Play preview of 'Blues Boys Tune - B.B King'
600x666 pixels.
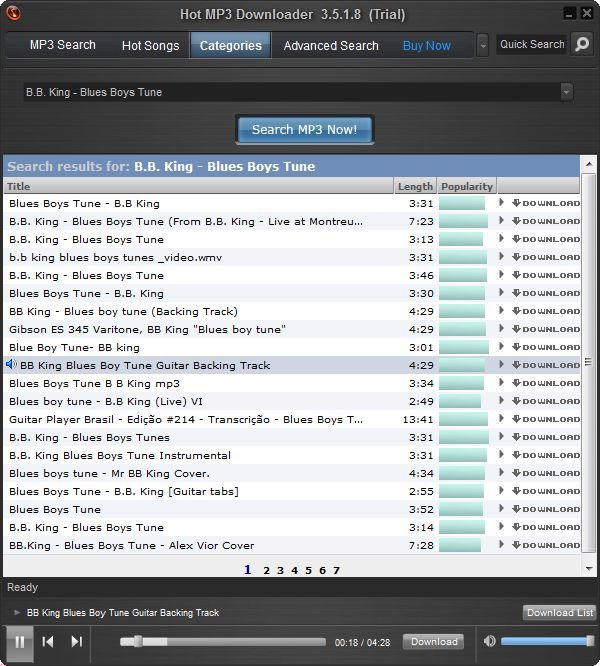[x=501, y=203]
